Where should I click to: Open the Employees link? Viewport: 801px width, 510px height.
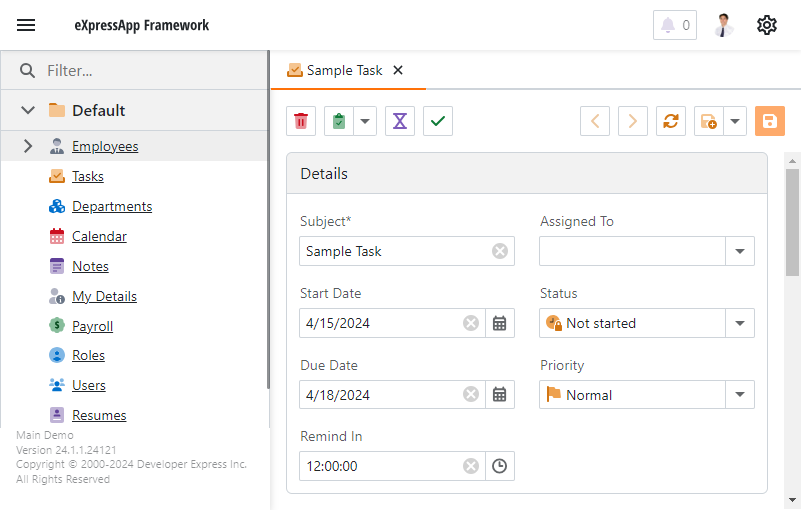pyautogui.click(x=105, y=147)
